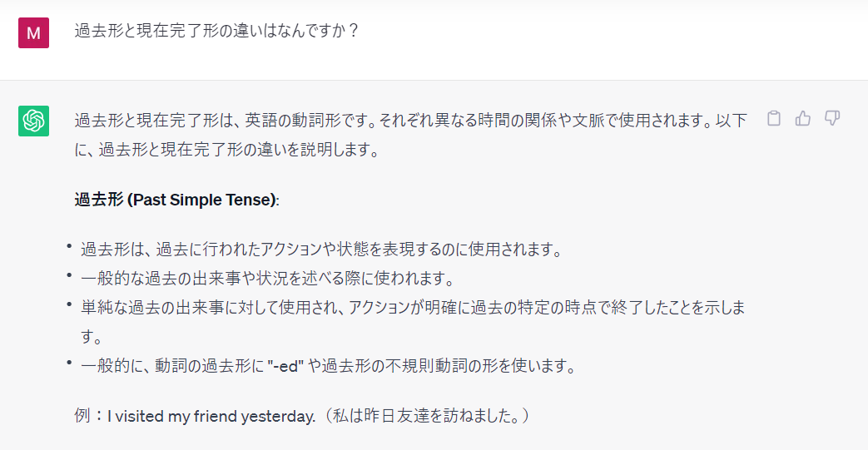Click the thumbs down icon

(x=832, y=118)
